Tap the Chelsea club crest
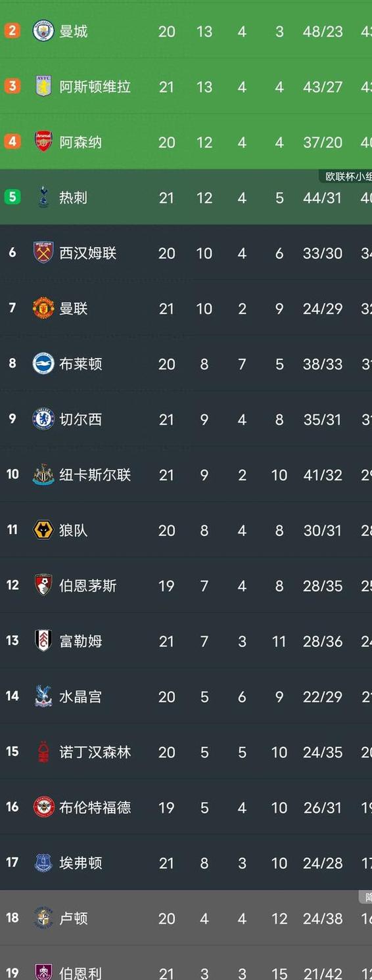The width and height of the screenshot is (372, 980). 43,419
